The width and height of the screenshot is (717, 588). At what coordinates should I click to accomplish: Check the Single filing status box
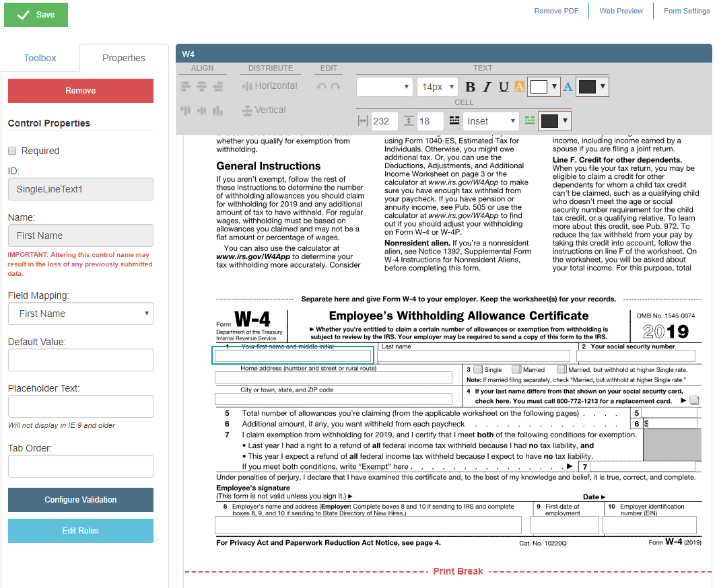(478, 369)
